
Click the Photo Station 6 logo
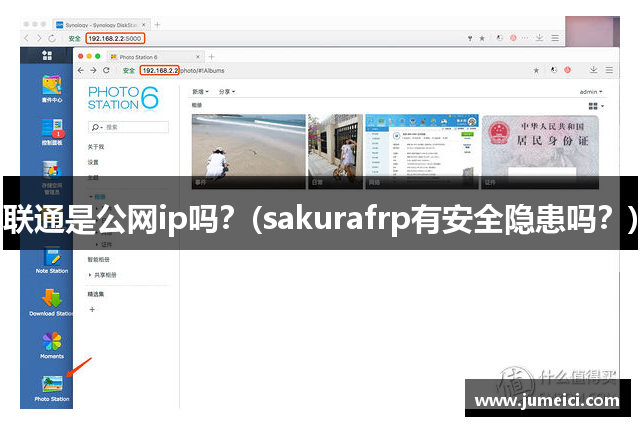click(x=123, y=98)
